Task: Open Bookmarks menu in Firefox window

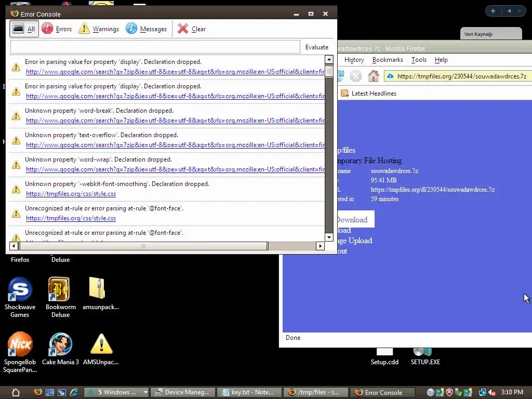Action: tap(388, 60)
